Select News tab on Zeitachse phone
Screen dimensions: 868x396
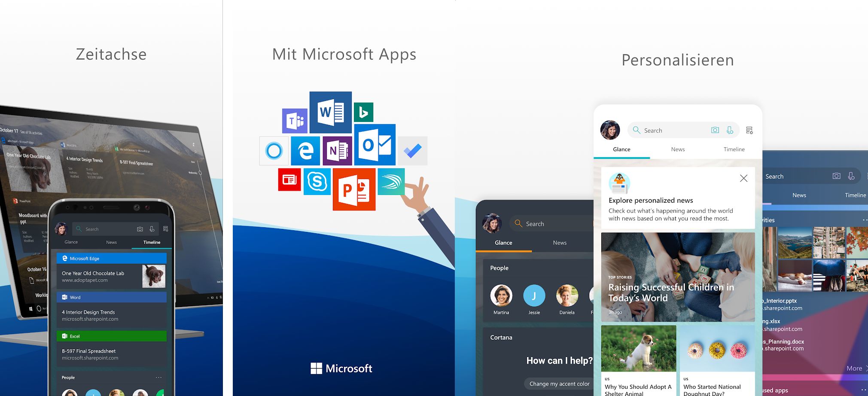click(x=111, y=242)
